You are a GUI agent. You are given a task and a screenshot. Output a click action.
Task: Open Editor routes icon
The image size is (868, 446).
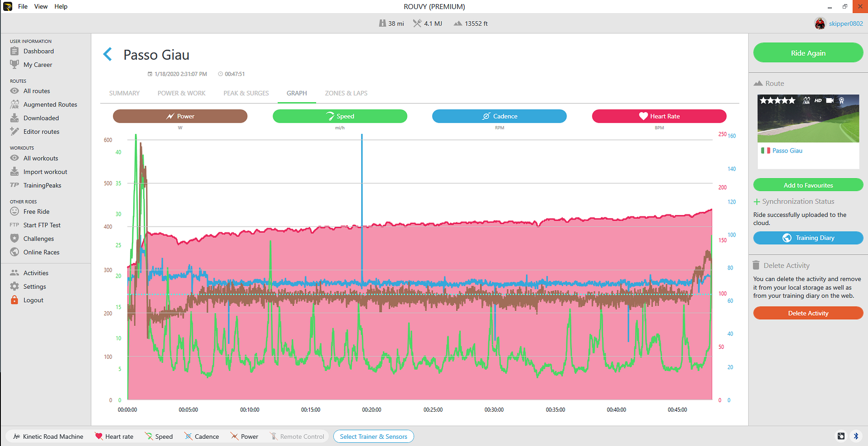[x=14, y=132]
